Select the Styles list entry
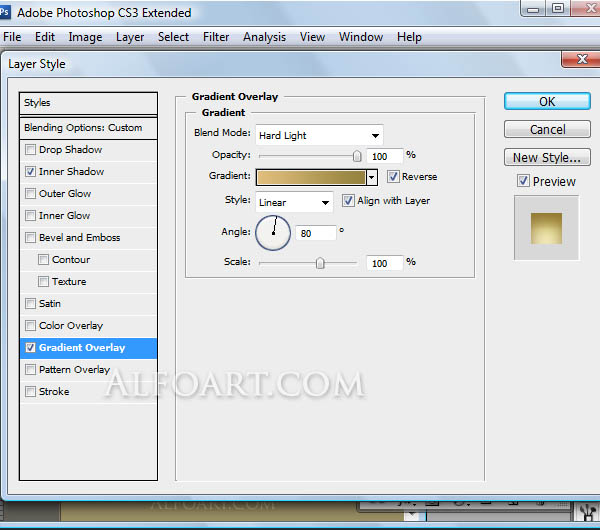The height and width of the screenshot is (530, 600). (x=88, y=103)
